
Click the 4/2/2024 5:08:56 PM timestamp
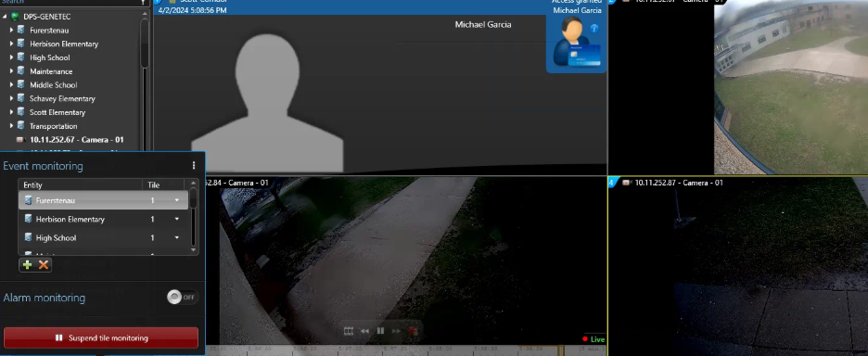tap(192, 10)
